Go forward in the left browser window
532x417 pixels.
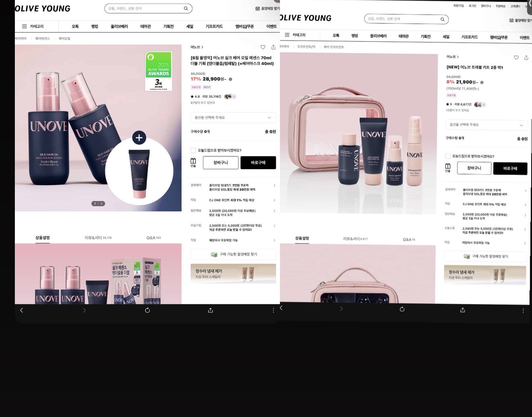coord(84,310)
